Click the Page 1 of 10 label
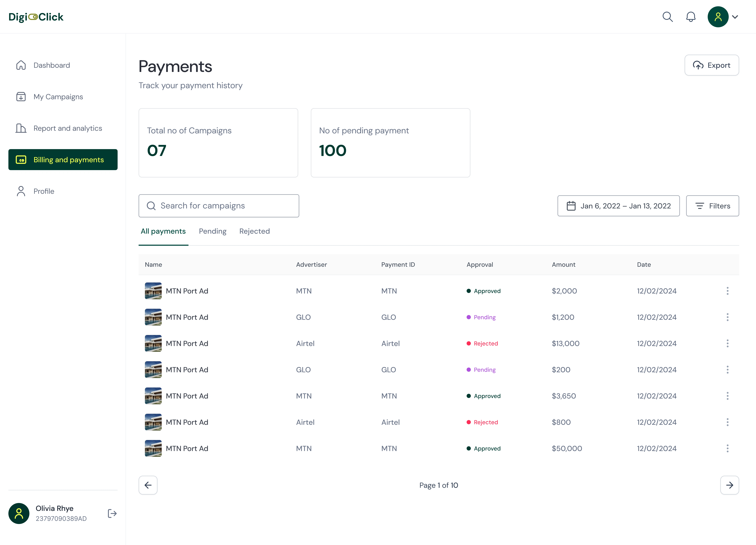 pyautogui.click(x=439, y=485)
